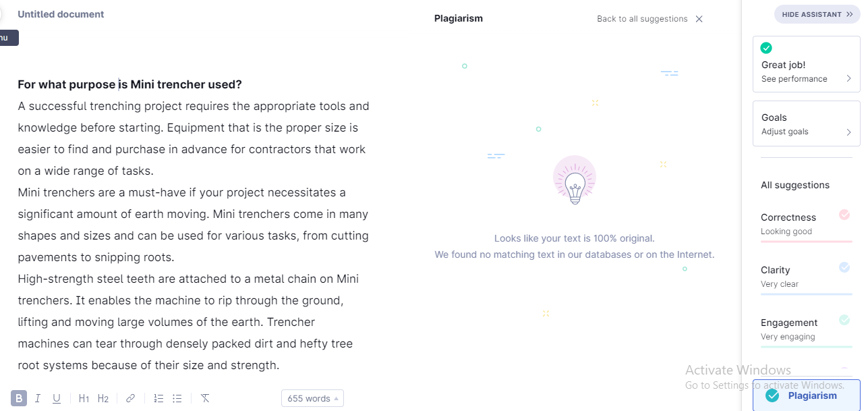
Task: Open the 655 words count dropdown
Action: tap(312, 398)
